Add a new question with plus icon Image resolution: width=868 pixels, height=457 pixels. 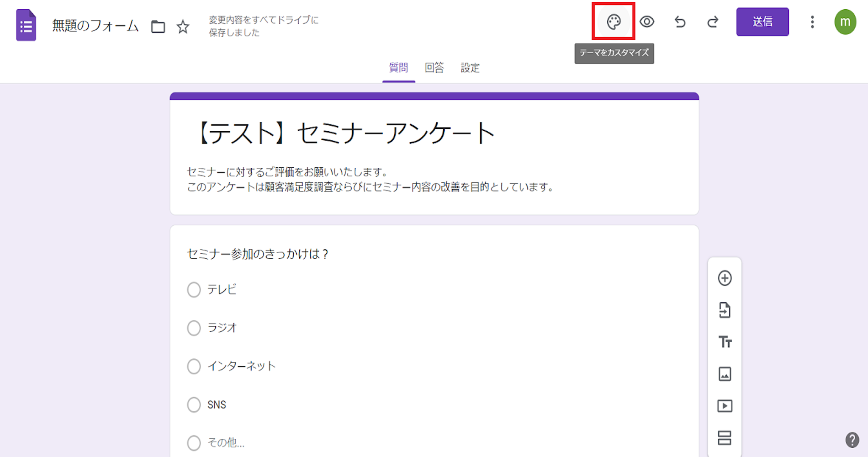tap(725, 278)
